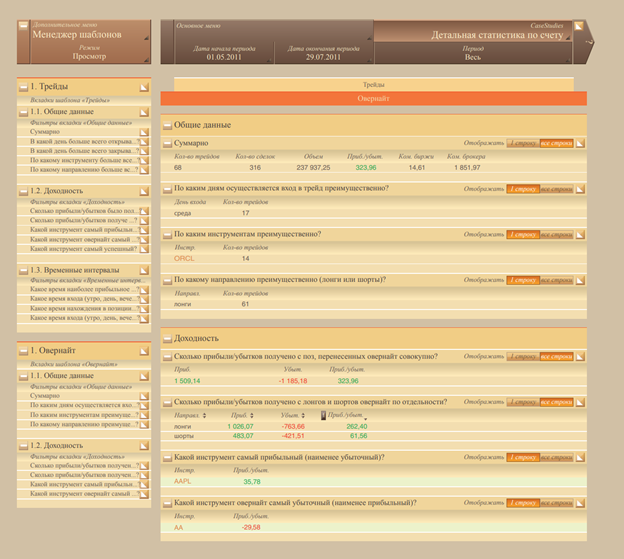
Task: Show '1 строку' for 'перенесенных овернайт совокупно' section
Action: click(x=523, y=357)
